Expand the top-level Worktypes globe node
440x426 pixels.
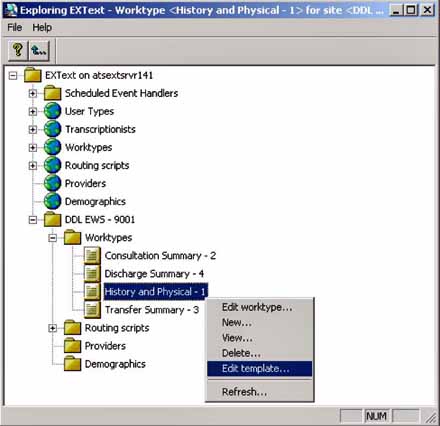33,147
